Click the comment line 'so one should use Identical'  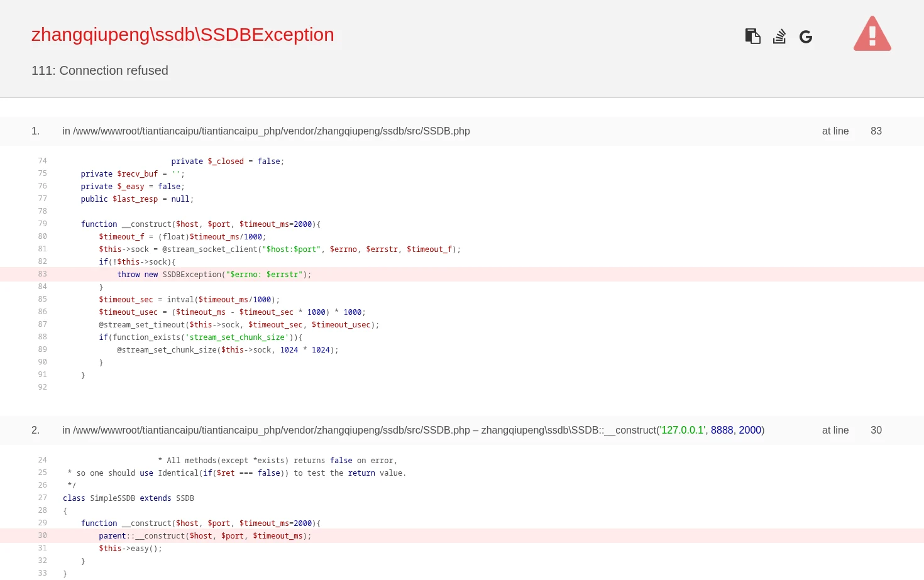tap(237, 473)
